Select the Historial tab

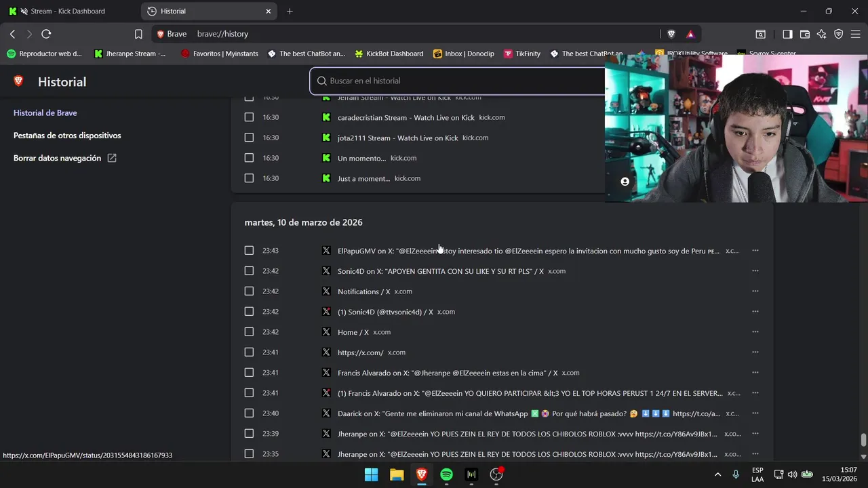coord(209,11)
